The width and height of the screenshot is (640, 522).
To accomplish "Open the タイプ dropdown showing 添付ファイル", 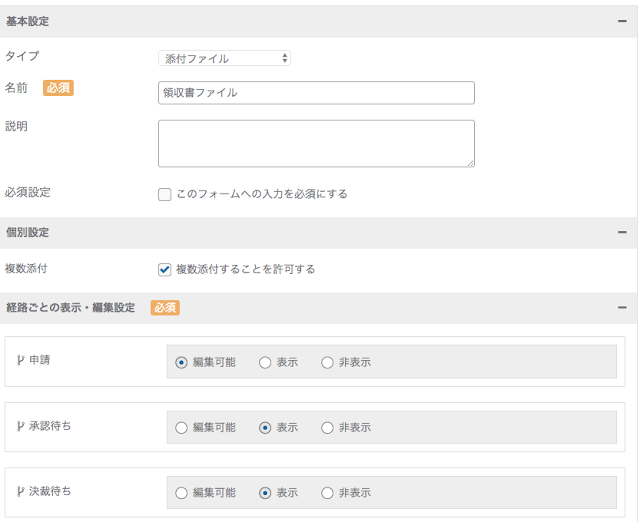I will pyautogui.click(x=224, y=58).
